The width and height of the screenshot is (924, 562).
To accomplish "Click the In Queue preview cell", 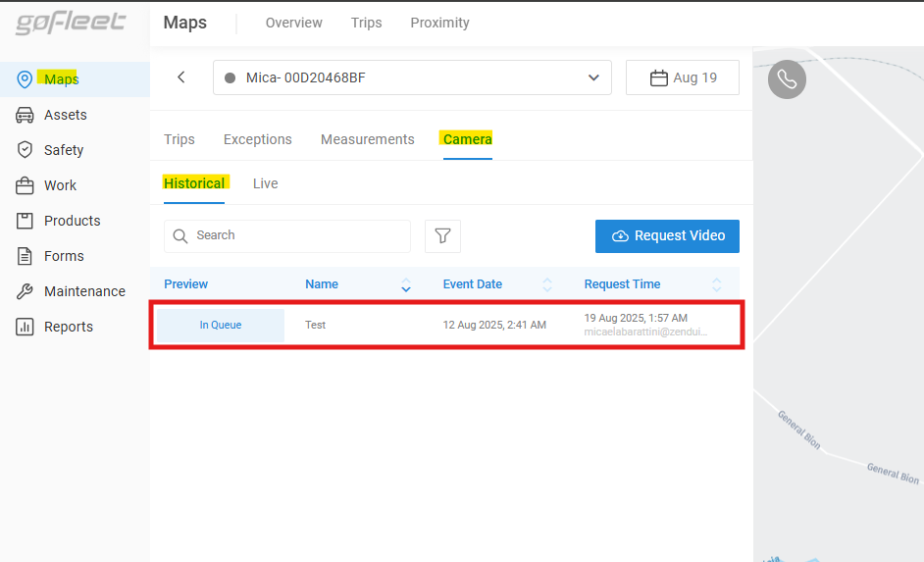I will coord(221,326).
